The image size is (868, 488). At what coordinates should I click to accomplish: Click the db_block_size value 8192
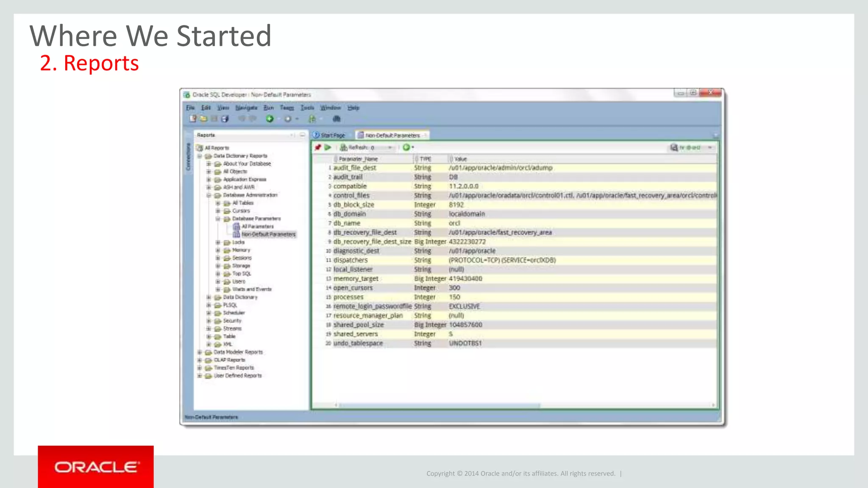pyautogui.click(x=456, y=205)
